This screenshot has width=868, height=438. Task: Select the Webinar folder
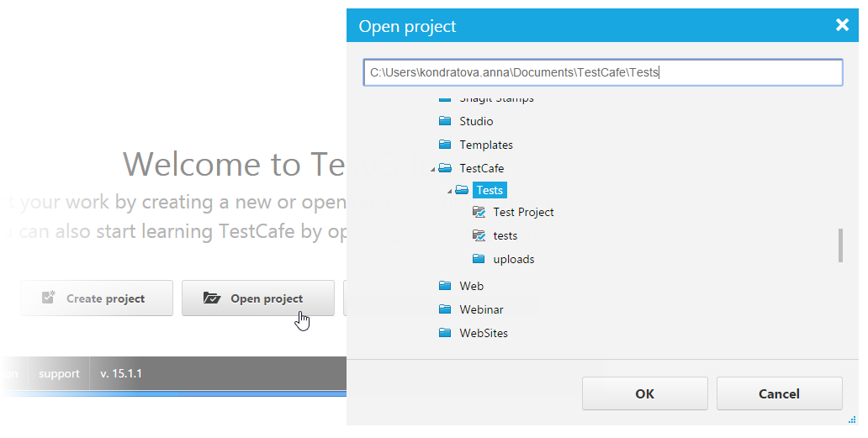(x=482, y=309)
